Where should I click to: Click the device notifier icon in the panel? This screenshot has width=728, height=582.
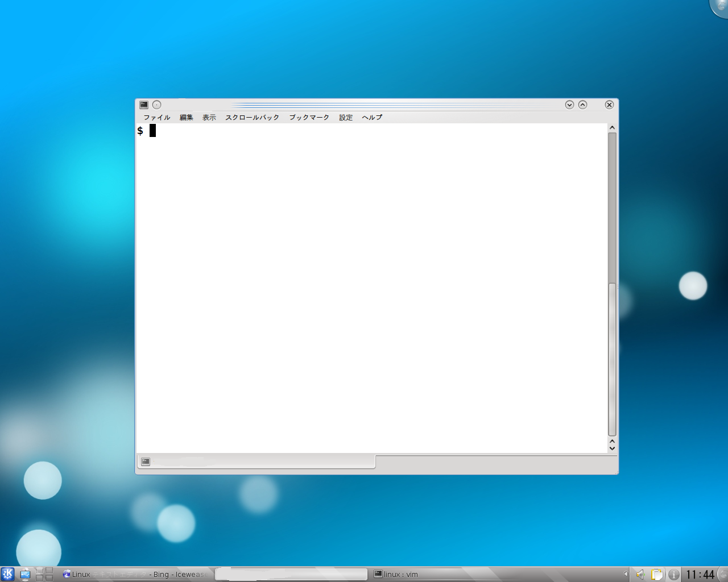pos(25,574)
